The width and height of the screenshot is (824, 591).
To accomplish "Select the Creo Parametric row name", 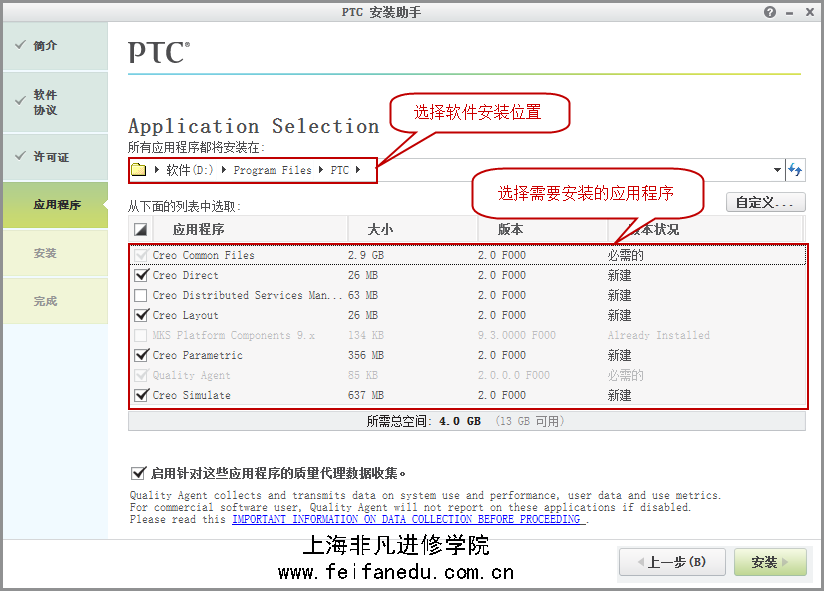I will pyautogui.click(x=198, y=355).
